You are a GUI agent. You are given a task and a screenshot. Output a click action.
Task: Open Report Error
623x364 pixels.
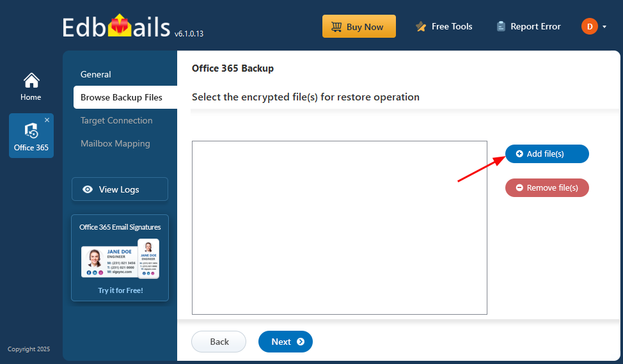coord(528,27)
